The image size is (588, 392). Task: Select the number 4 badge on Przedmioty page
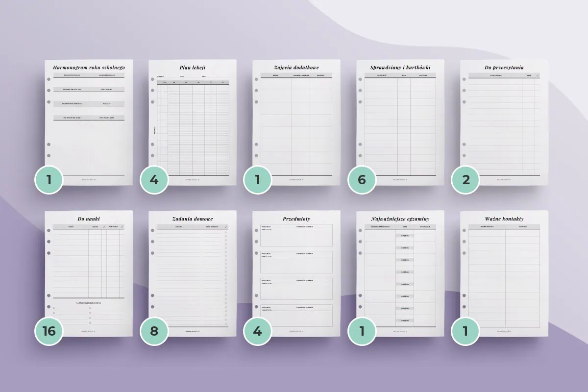point(258,331)
